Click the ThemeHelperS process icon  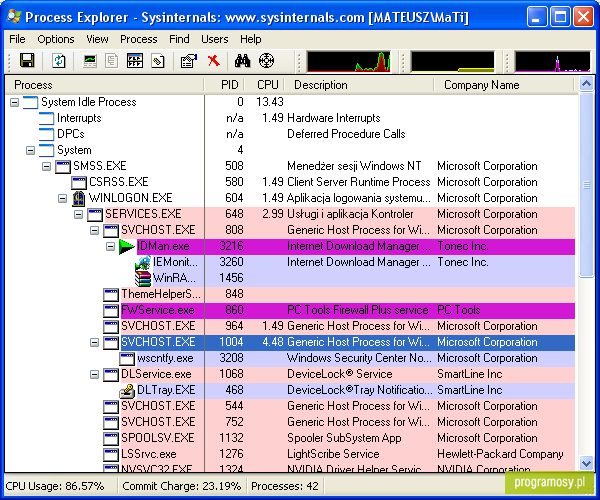[x=111, y=295]
